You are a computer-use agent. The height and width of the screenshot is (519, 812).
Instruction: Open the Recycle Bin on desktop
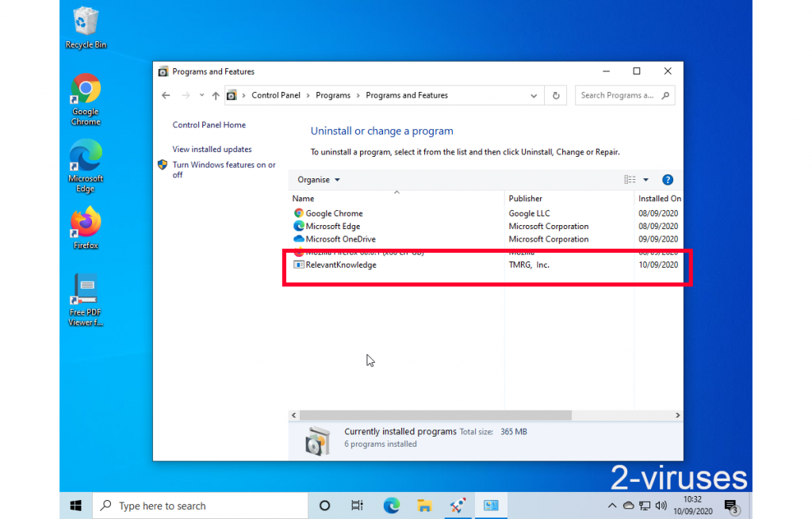point(86,28)
